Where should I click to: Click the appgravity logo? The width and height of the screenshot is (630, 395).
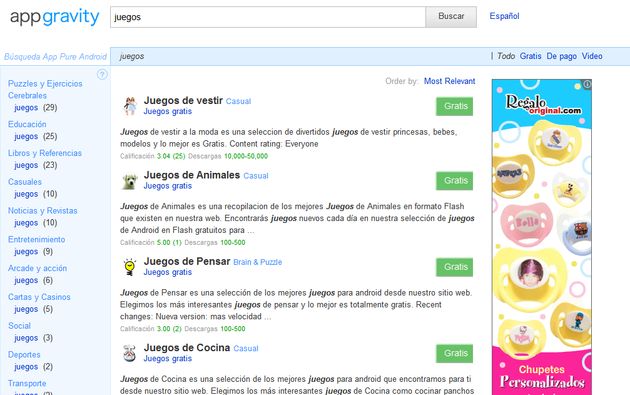click(x=55, y=17)
